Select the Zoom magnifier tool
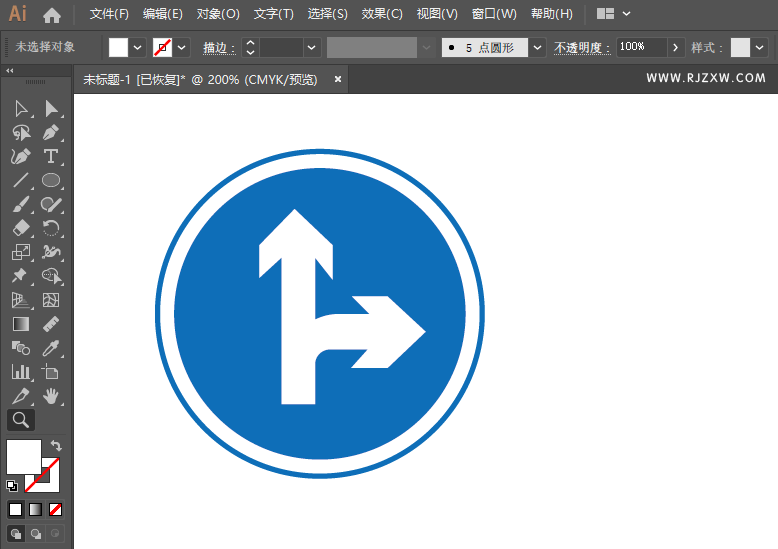The width and height of the screenshot is (778, 549). tap(21, 420)
